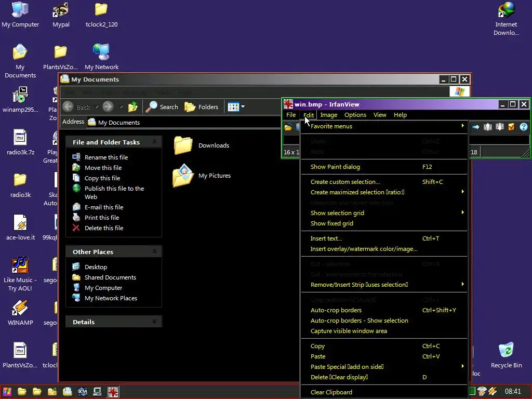532x399 pixels.
Task: Click the Rename this file link
Action: (106, 157)
